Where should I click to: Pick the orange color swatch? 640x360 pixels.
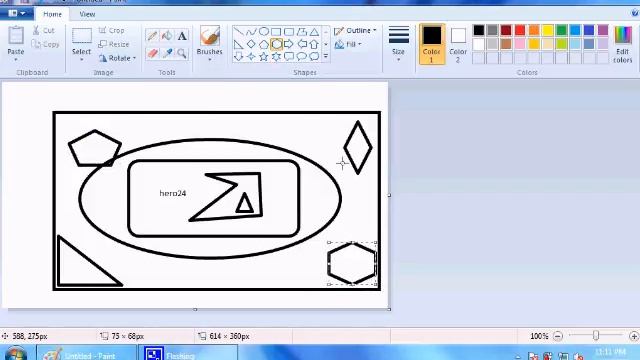click(533, 30)
